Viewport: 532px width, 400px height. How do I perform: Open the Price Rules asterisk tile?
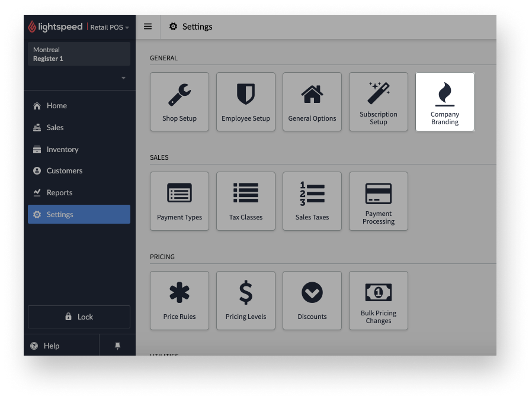click(x=180, y=301)
